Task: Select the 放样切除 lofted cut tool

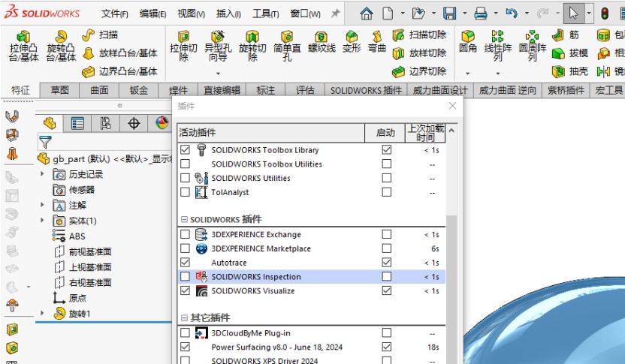Action: [x=419, y=53]
